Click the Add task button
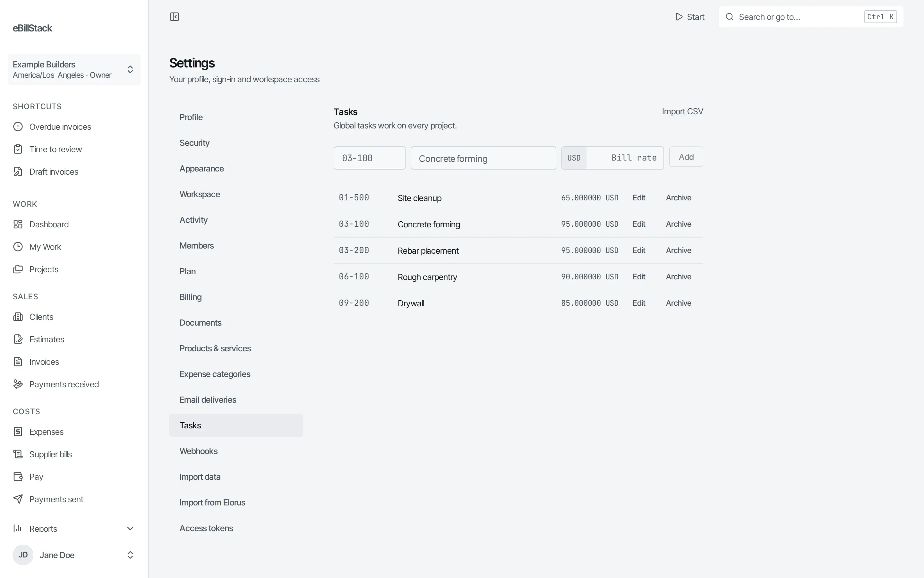Viewport: 924px width, 578px height. pyautogui.click(x=686, y=157)
